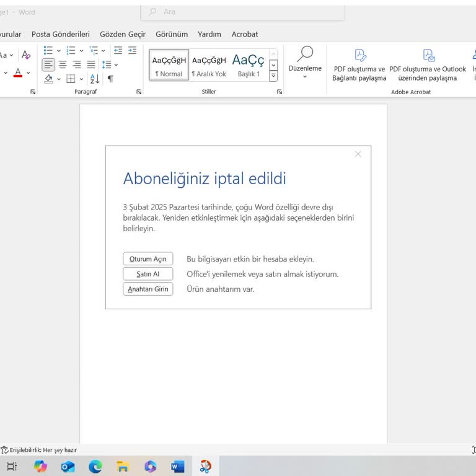
Task: Open Microsoft Edge from the taskbar
Action: click(95, 466)
